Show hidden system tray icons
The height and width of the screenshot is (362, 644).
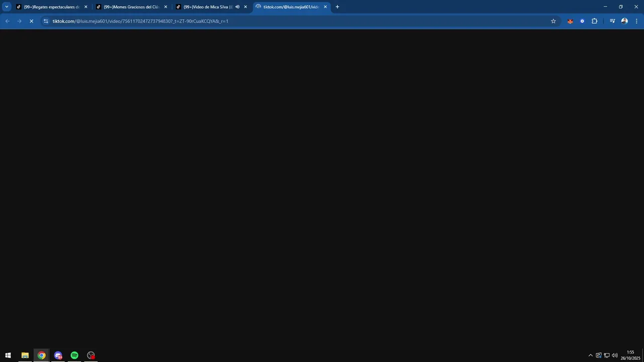pos(591,355)
